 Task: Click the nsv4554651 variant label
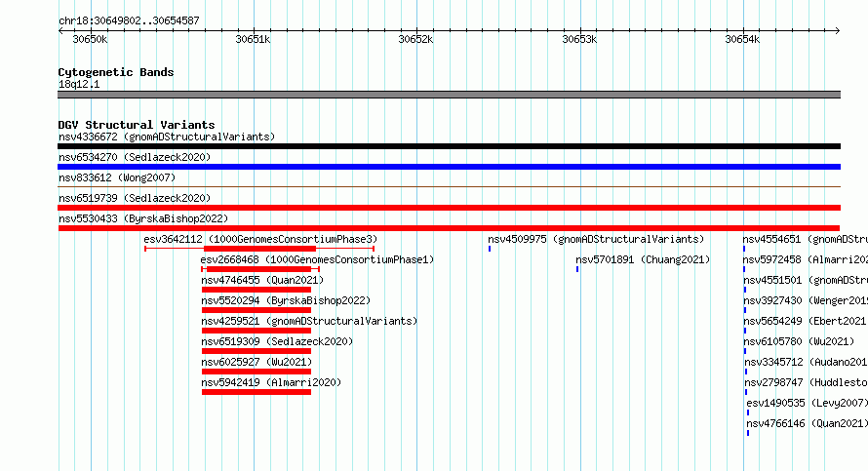805,239
